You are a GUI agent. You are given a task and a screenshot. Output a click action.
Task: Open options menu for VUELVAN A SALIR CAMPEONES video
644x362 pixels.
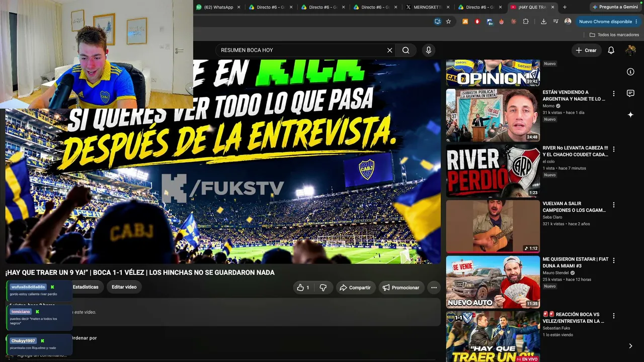pyautogui.click(x=613, y=205)
